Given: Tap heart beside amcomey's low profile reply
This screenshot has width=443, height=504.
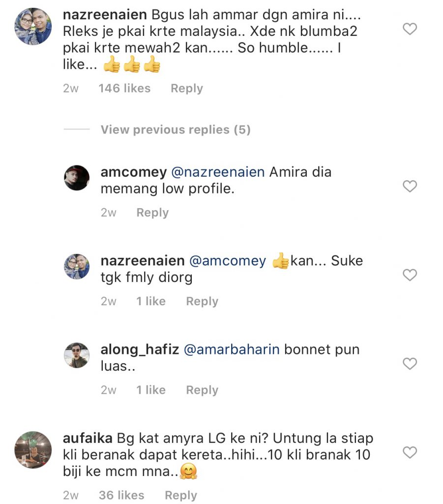Looking at the screenshot, I should tap(410, 186).
